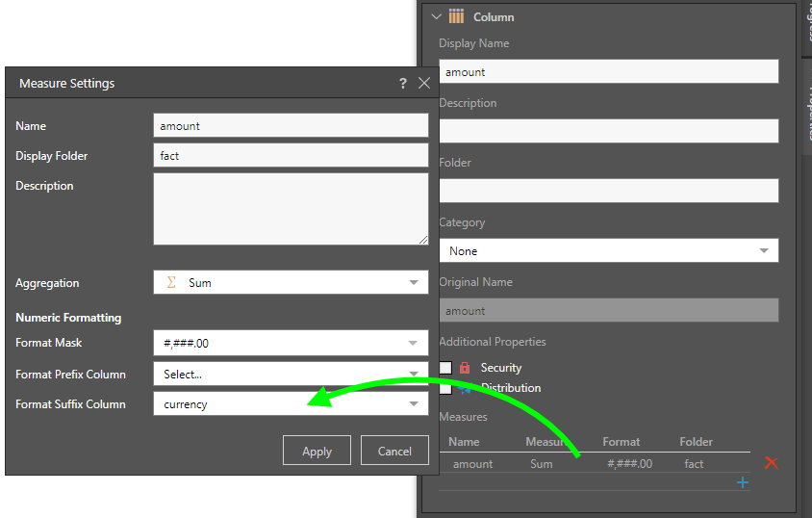Click the Cancel button
Viewport: 812px width, 518px height.
[394, 451]
